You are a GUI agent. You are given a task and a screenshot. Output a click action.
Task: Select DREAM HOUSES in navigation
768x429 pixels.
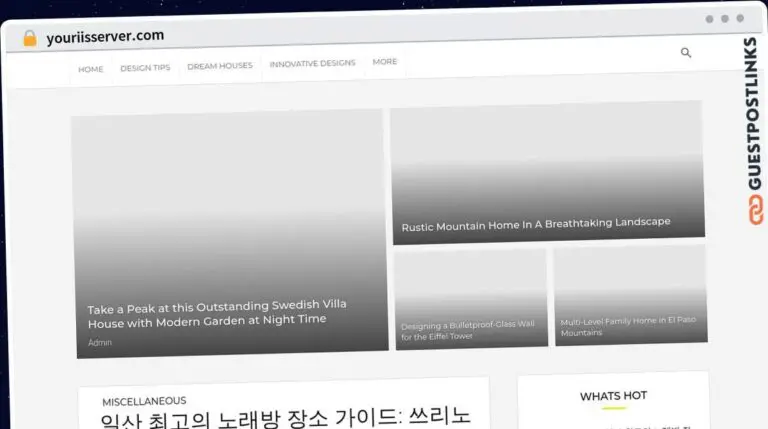click(x=220, y=66)
